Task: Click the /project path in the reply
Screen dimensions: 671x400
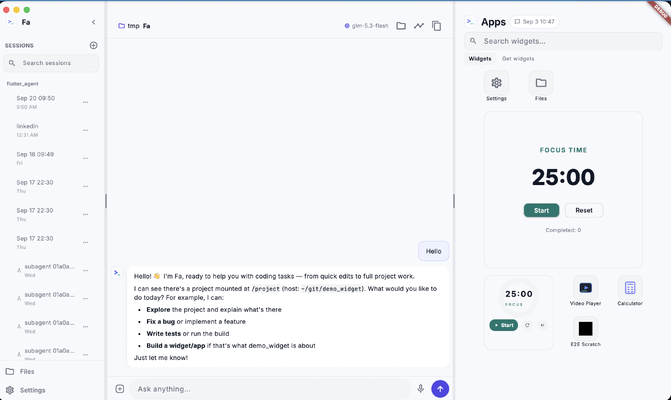Action: (x=266, y=289)
